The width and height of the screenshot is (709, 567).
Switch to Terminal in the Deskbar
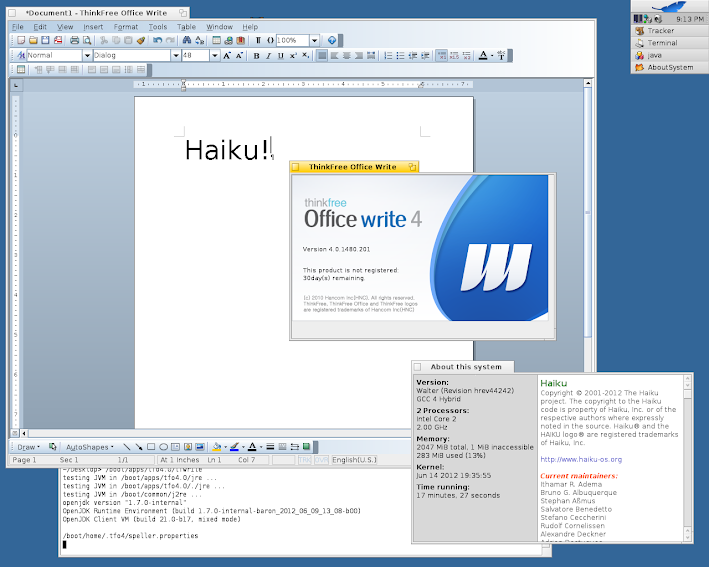[x=670, y=43]
